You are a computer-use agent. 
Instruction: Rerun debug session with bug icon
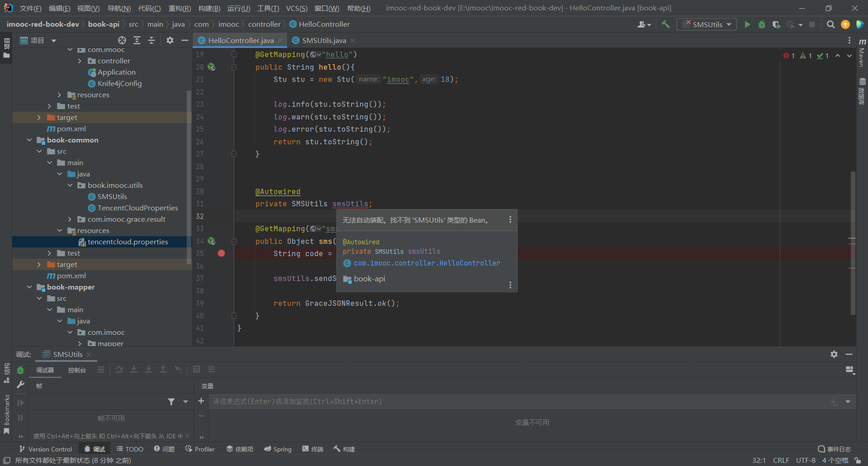pyautogui.click(x=20, y=370)
